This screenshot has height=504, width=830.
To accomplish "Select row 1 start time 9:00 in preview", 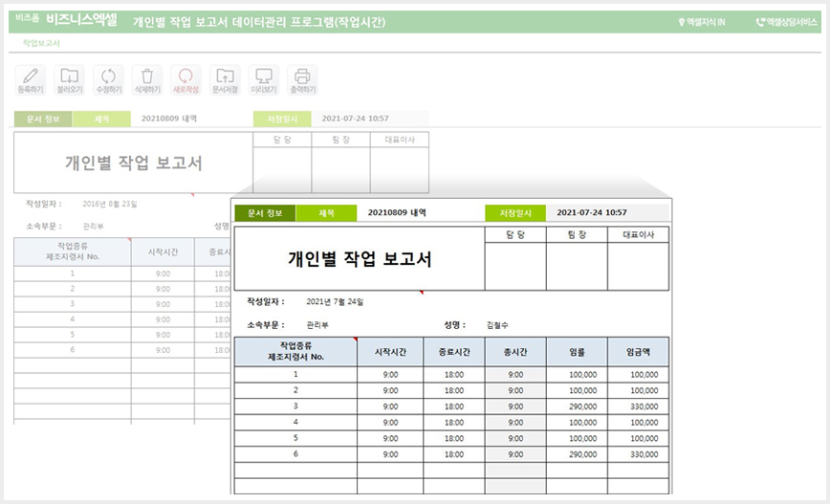I will click(x=390, y=374).
